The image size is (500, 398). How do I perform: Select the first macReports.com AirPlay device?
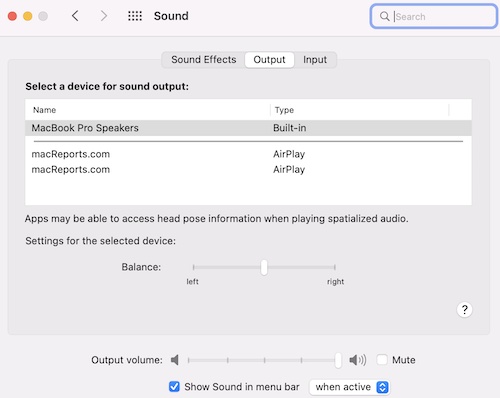point(248,154)
